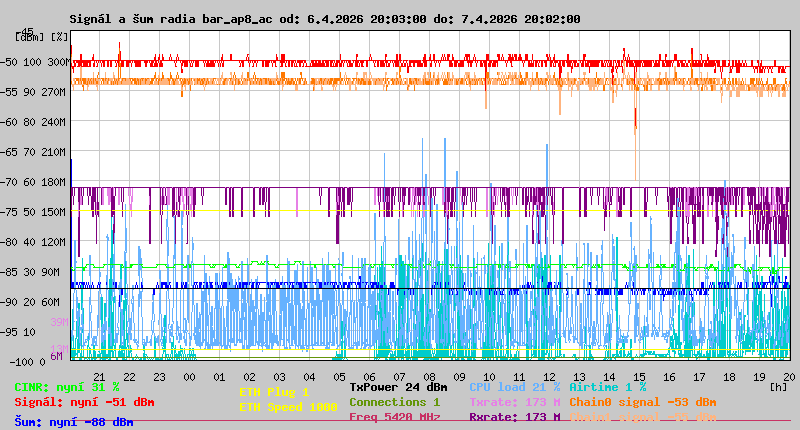Click the Freq 5420 MHz legend entry

pos(394,417)
